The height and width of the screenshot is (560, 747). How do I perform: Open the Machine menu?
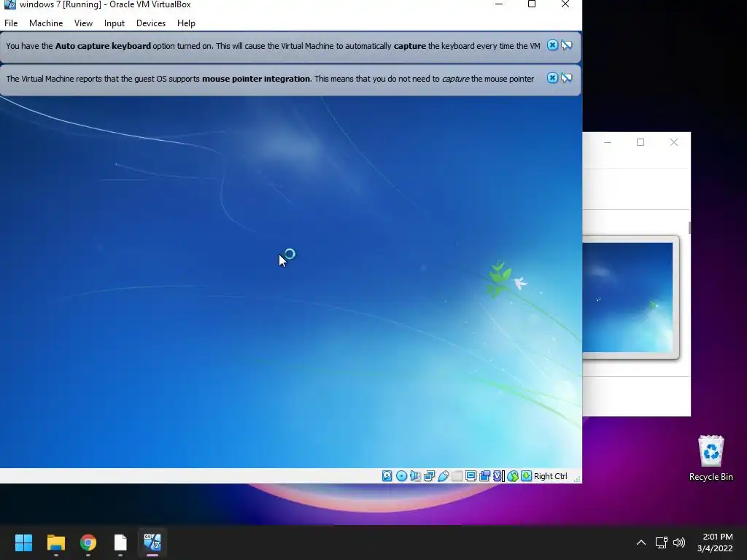[x=46, y=23]
